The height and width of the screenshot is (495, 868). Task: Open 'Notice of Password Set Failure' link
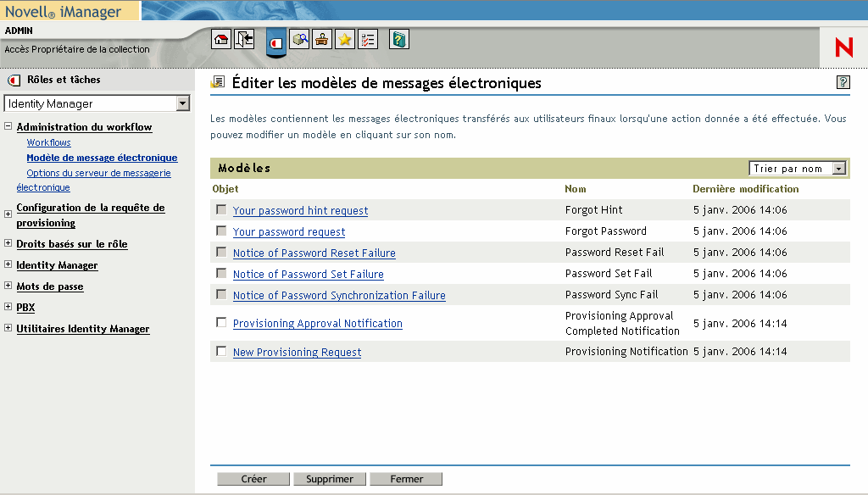(309, 274)
